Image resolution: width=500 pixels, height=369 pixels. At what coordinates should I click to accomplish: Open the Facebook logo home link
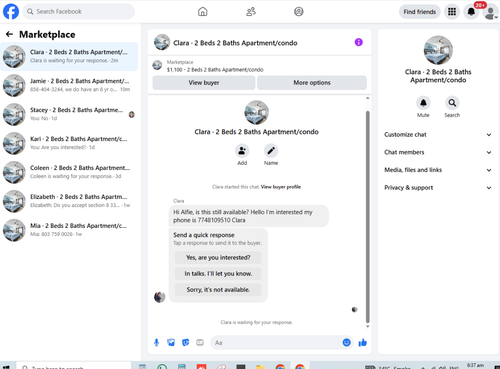tap(11, 11)
